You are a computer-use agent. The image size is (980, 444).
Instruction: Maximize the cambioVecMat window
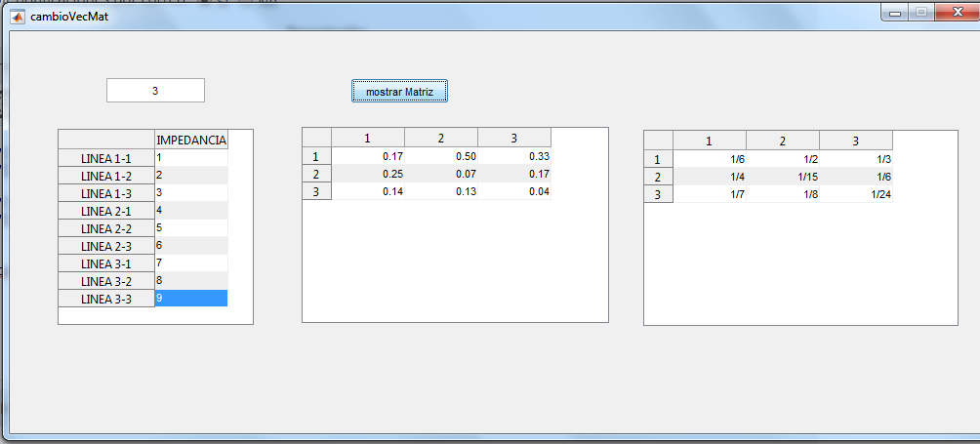[x=920, y=13]
